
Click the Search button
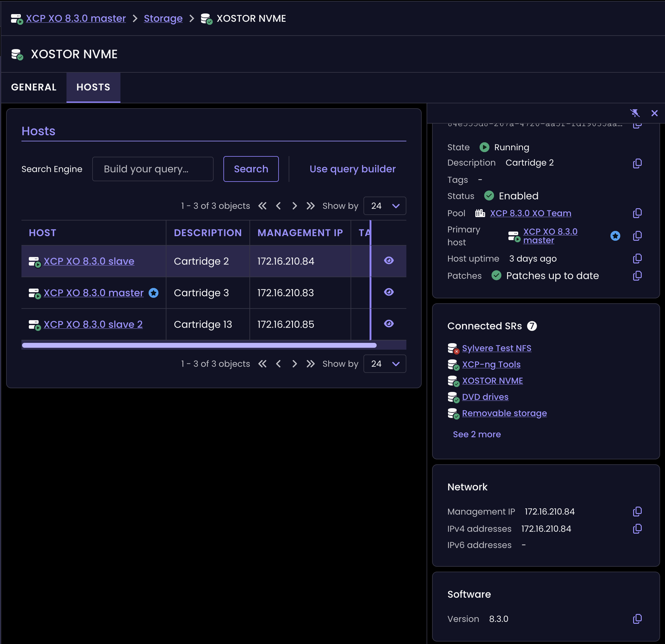251,169
